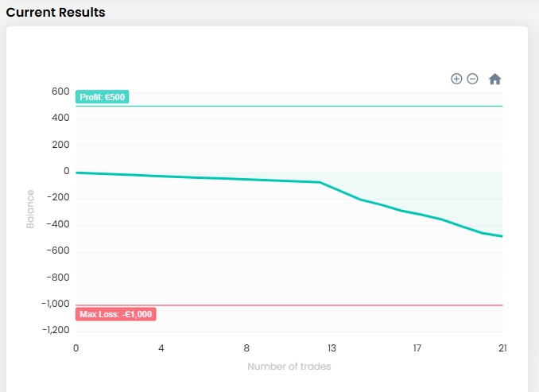Click x-axis tick label 21
This screenshot has width=539, height=392.
click(x=502, y=348)
